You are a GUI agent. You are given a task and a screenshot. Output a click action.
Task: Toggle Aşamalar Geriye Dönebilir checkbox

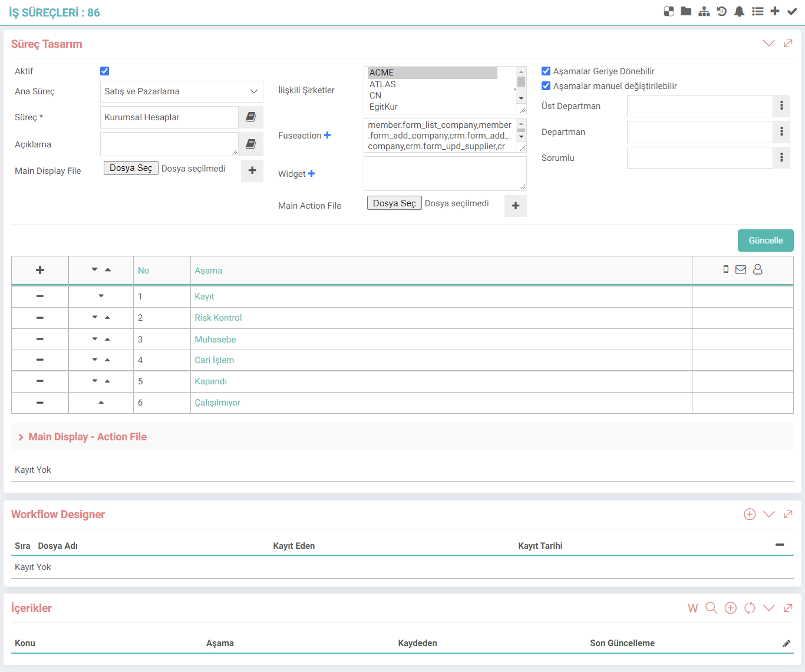point(546,71)
